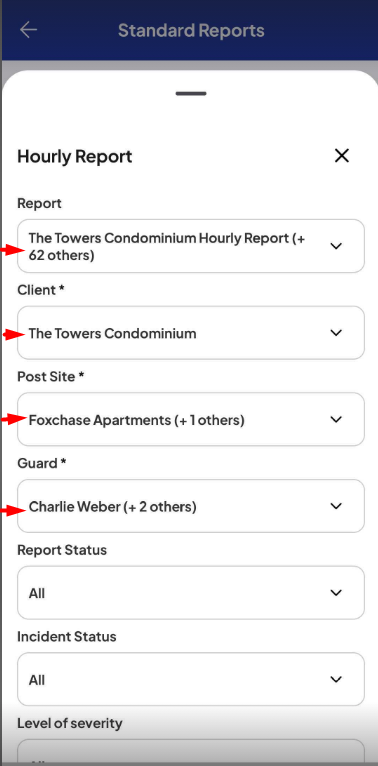The width and height of the screenshot is (378, 766).
Task: Expand the Client field chevron
Action: 336,333
